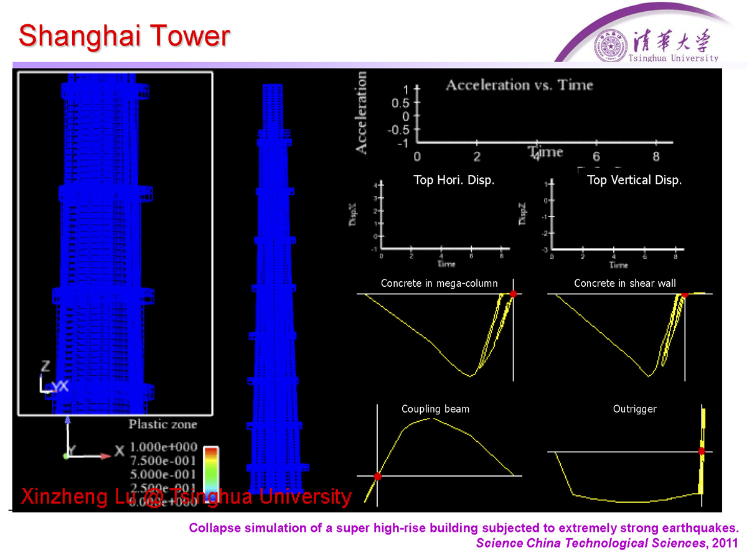Screen dimensions: 747x560
Task: Click the "Top Vertical Disp." label
Action: [634, 180]
